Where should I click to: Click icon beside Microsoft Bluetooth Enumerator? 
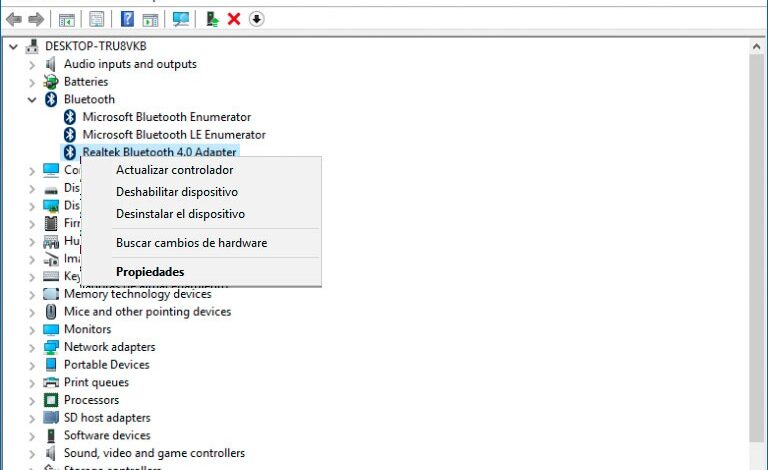(x=70, y=117)
